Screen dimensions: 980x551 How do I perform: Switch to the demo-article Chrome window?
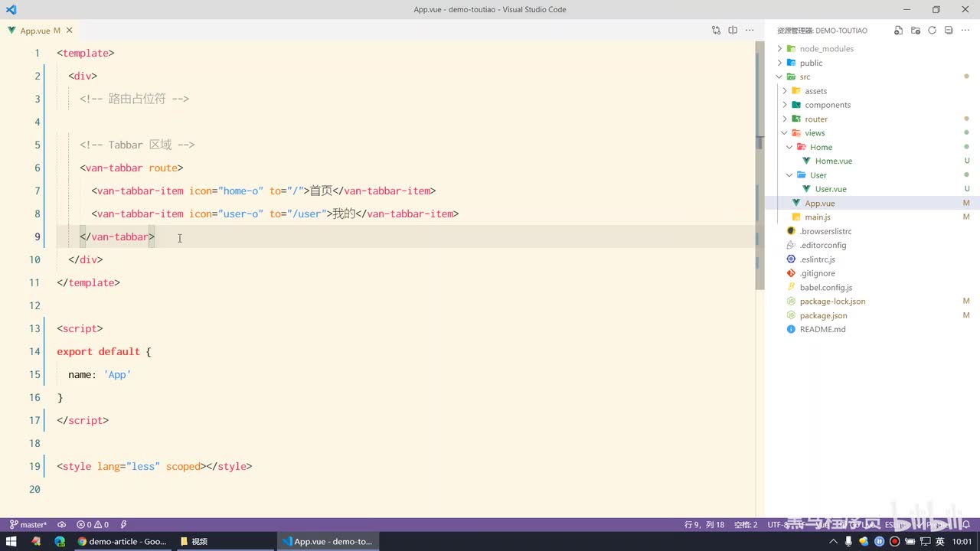click(x=122, y=541)
